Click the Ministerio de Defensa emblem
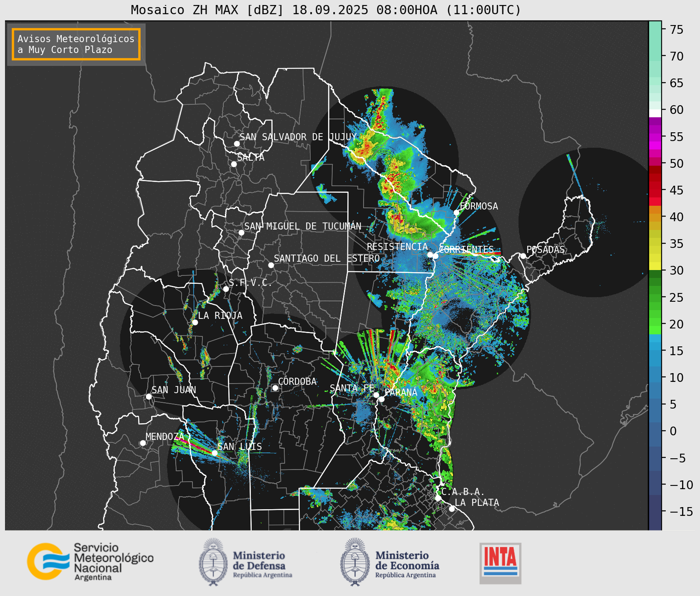The image size is (700, 596). coord(214,562)
